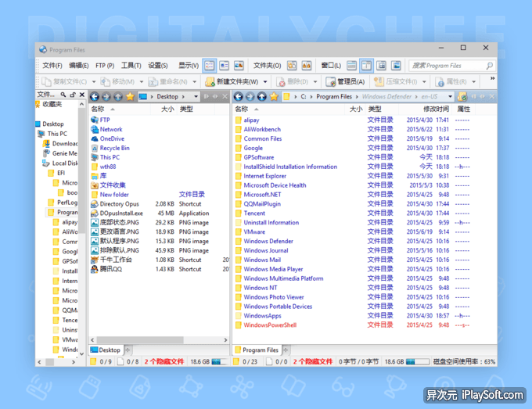Open the Desktop path dropdown arrow
Viewport: 532px width, 409px height.
coord(196,97)
